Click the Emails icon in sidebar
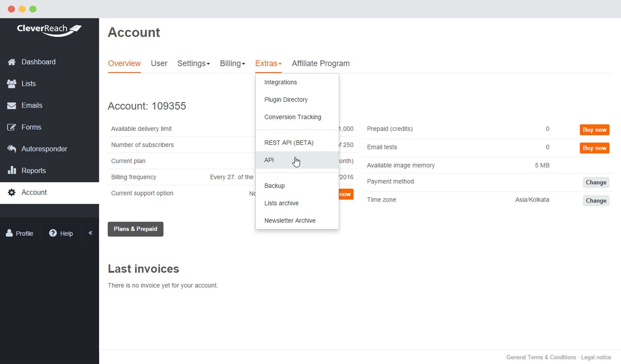Viewport: 621px width, 364px height. pyautogui.click(x=12, y=105)
